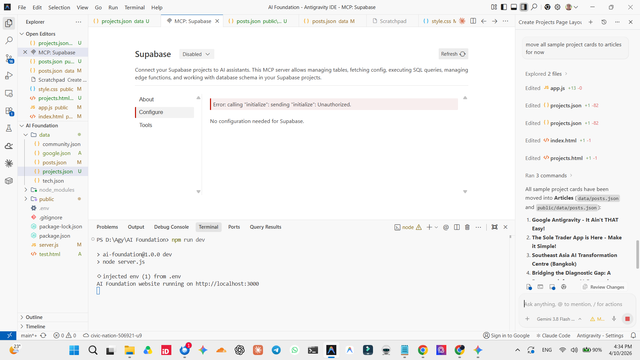The height and width of the screenshot is (360, 640).
Task: Expand the Outline section
Action: pos(34,317)
